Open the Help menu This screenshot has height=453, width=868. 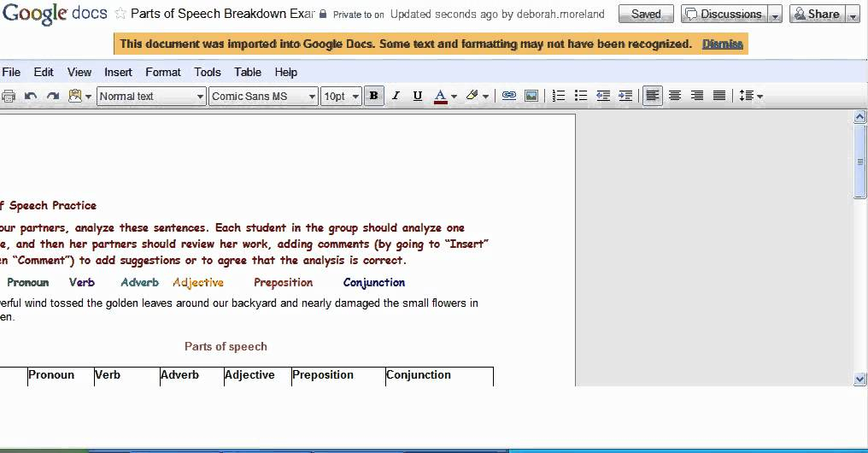click(285, 72)
